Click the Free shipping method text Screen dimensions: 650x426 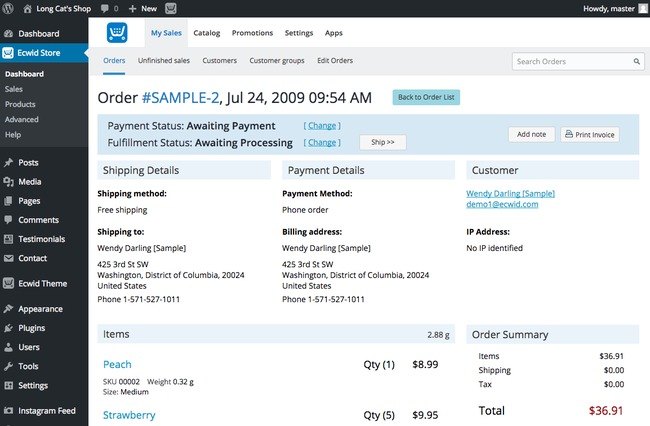pyautogui.click(x=122, y=210)
